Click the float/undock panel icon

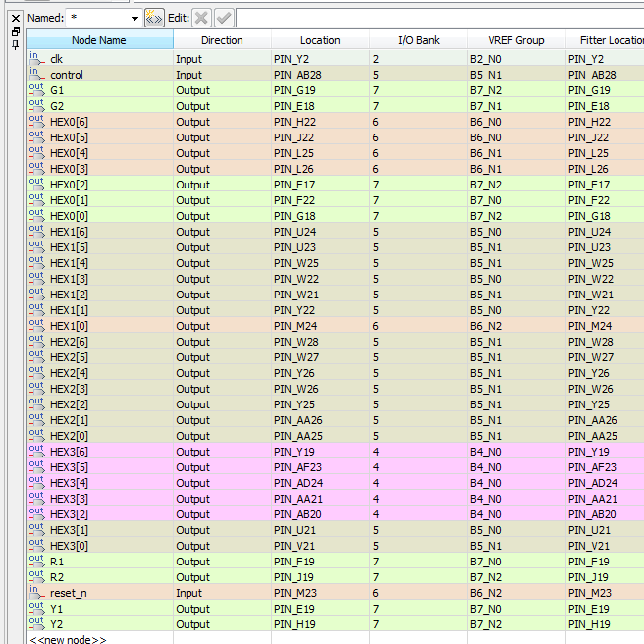pos(15,31)
